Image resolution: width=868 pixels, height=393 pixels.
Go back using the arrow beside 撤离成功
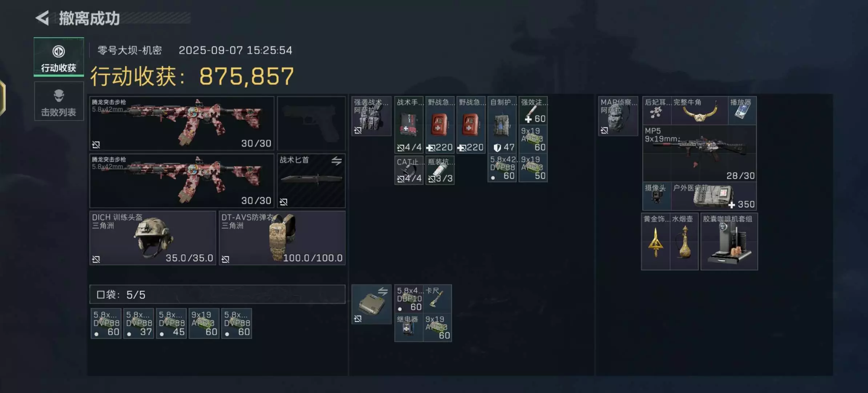(x=43, y=18)
